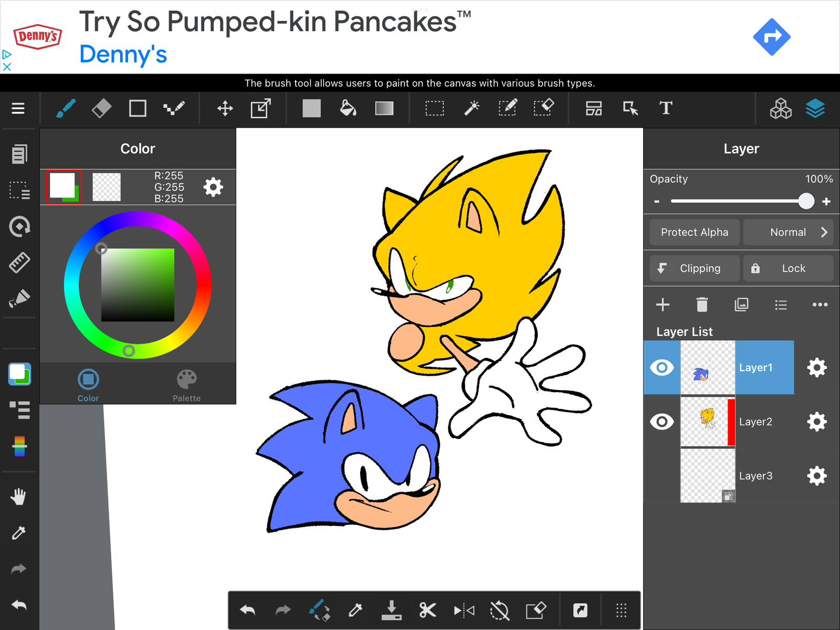The height and width of the screenshot is (630, 840).
Task: Open the color panel sidebar icon
Action: coord(19,374)
